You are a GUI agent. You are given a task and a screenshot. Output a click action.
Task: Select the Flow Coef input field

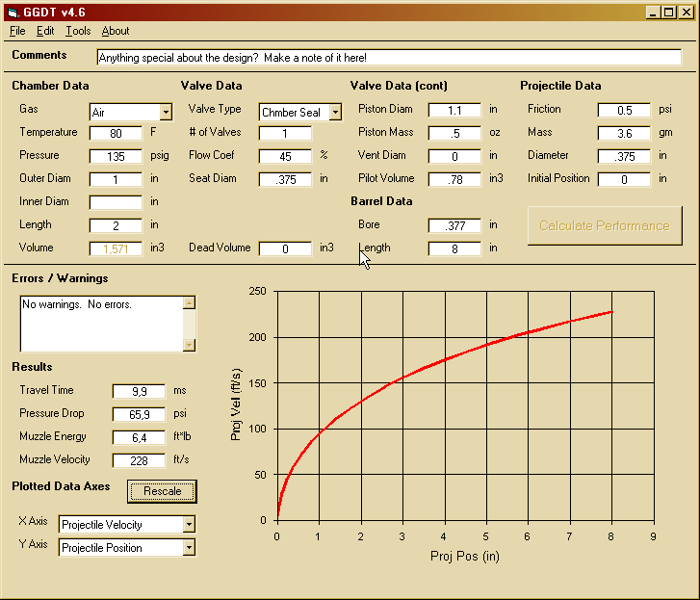click(285, 156)
